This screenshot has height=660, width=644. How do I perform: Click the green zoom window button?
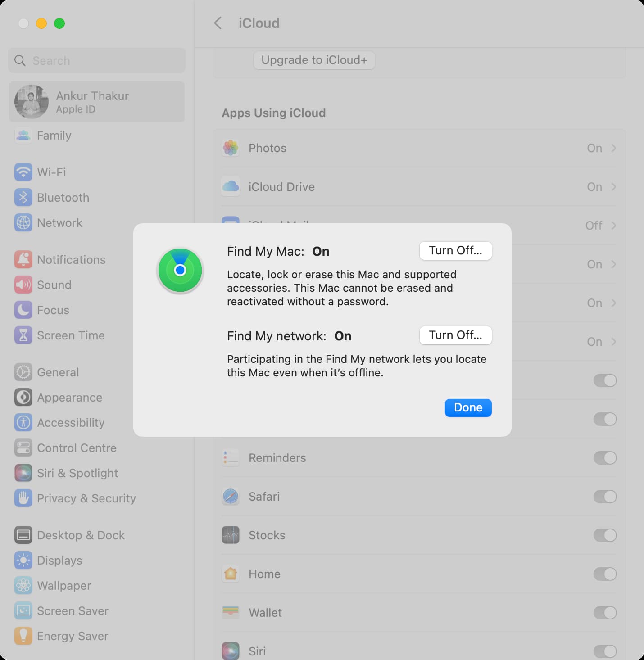point(59,23)
